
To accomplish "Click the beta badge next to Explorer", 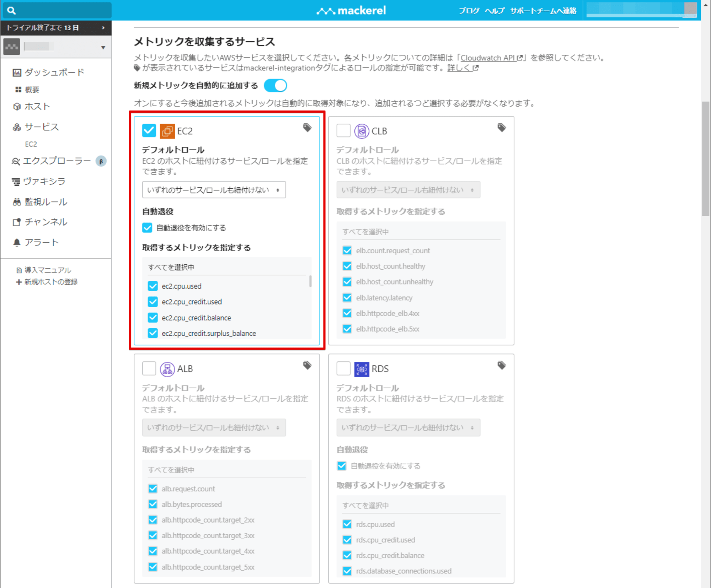I will (x=101, y=161).
